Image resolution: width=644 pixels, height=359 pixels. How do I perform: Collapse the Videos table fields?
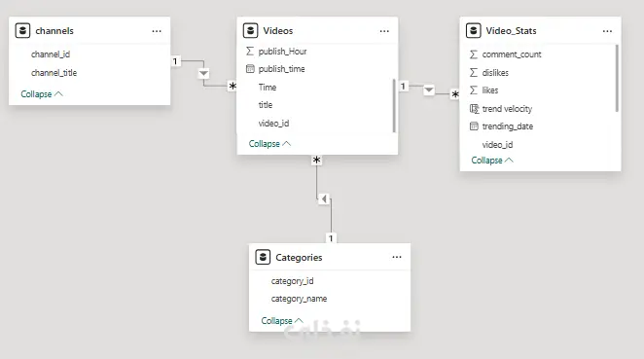click(269, 144)
